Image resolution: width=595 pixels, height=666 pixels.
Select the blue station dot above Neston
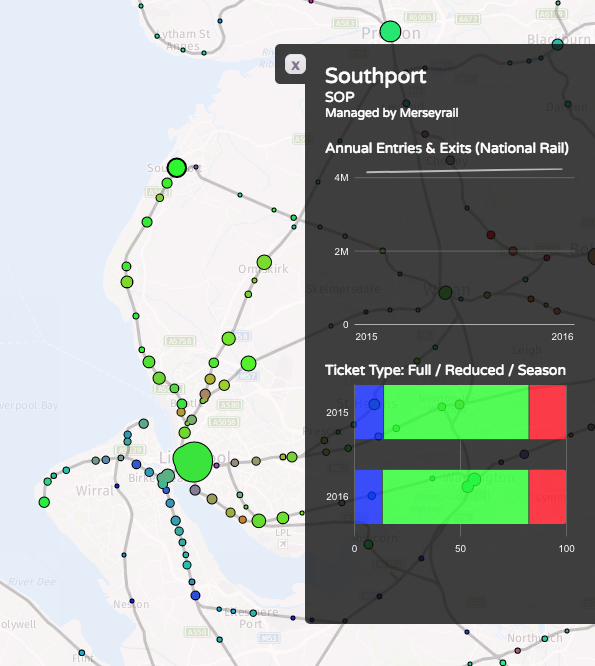[132, 601]
